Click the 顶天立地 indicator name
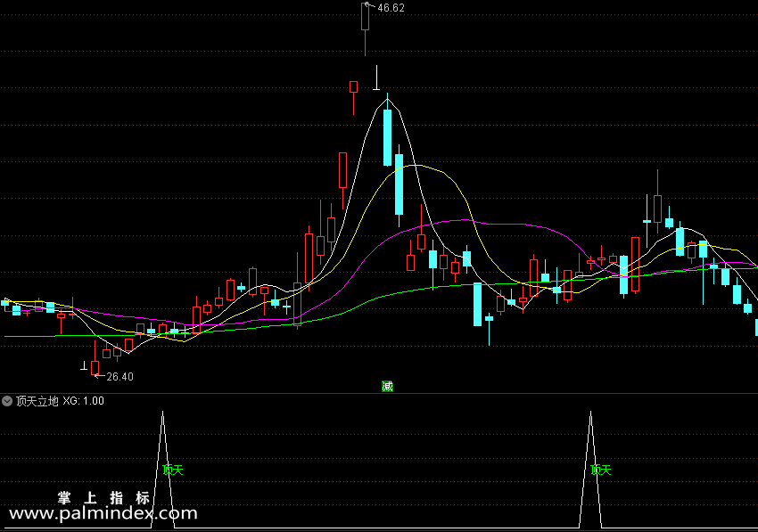This screenshot has width=758, height=532. point(37,401)
